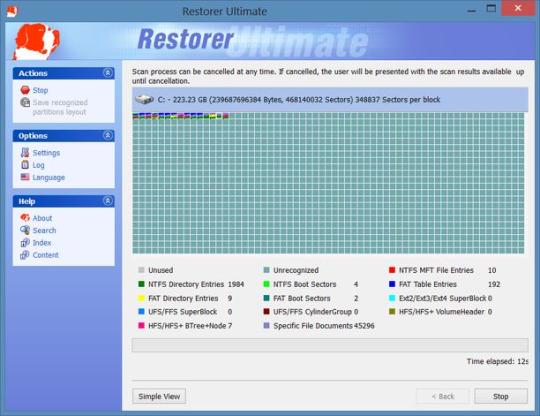
Task: Close the Restorer Ultimate window
Action: tap(518, 8)
